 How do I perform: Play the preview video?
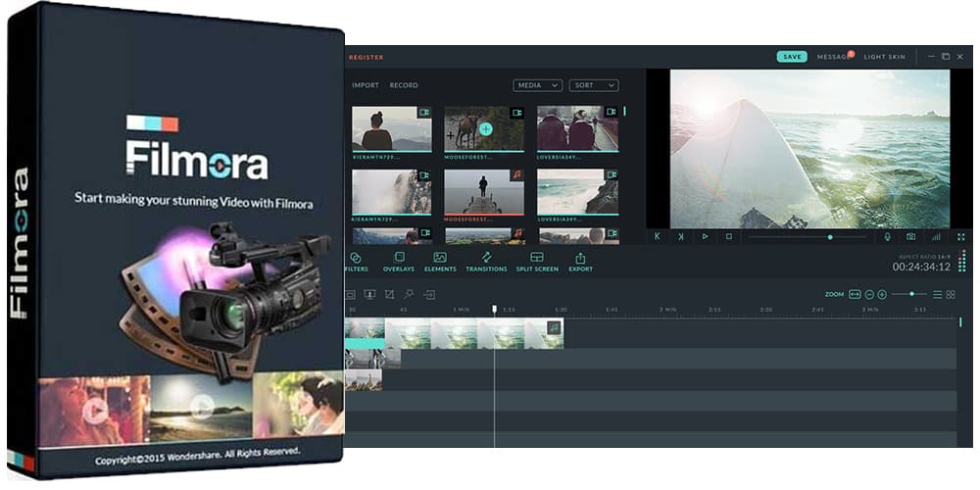705,236
